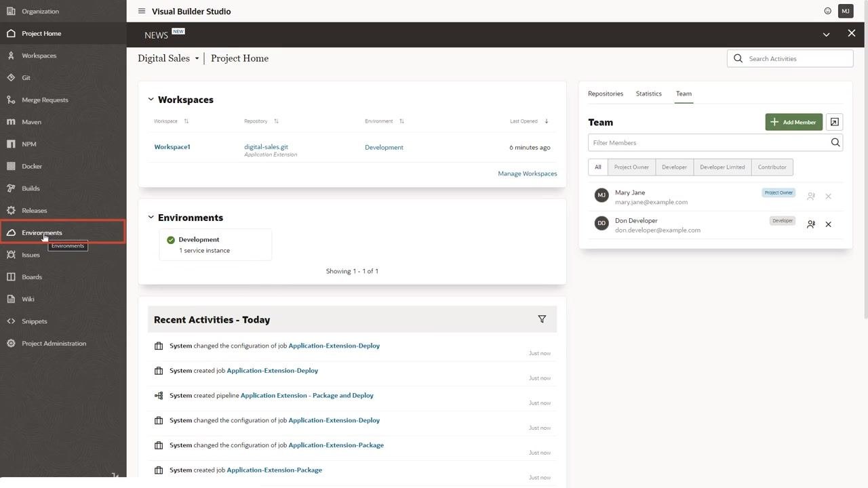This screenshot has width=868, height=488.
Task: Open the Wiki icon in sidebar
Action: [11, 299]
